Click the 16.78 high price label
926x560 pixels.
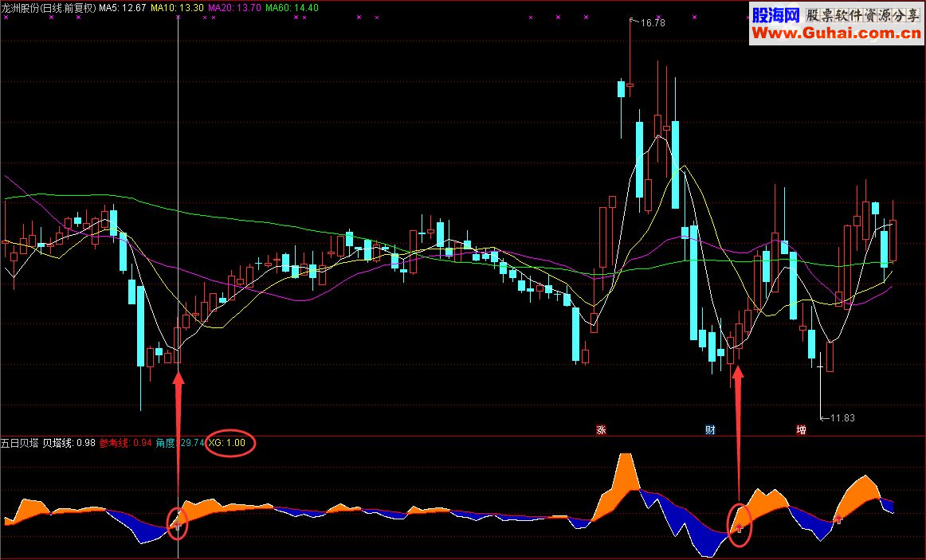[653, 23]
